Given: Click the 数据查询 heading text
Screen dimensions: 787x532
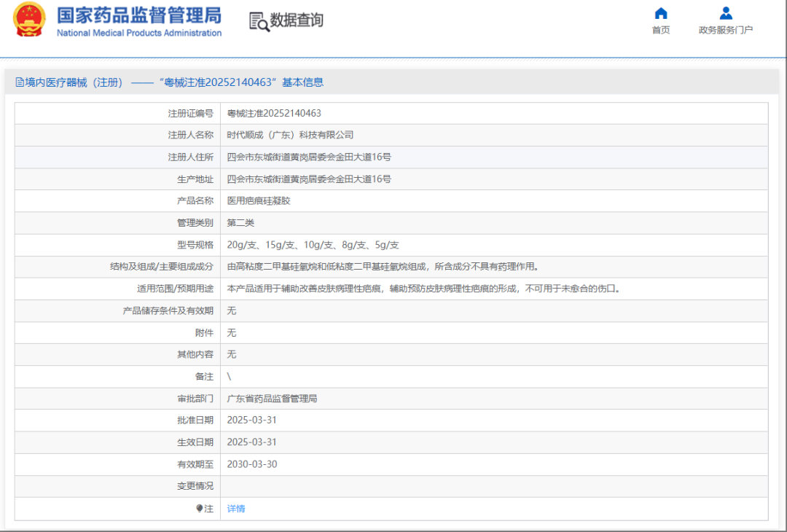Looking at the screenshot, I should pos(297,20).
